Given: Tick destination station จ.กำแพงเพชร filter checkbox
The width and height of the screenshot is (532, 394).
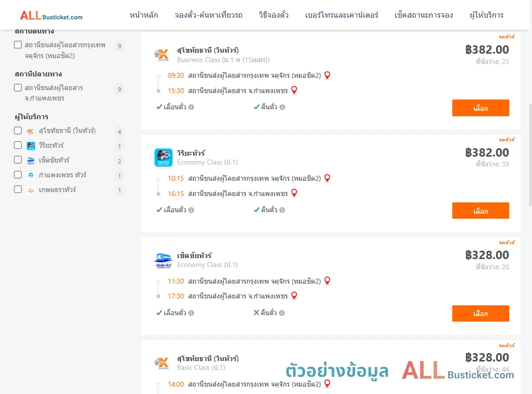Looking at the screenshot, I should point(18,88).
